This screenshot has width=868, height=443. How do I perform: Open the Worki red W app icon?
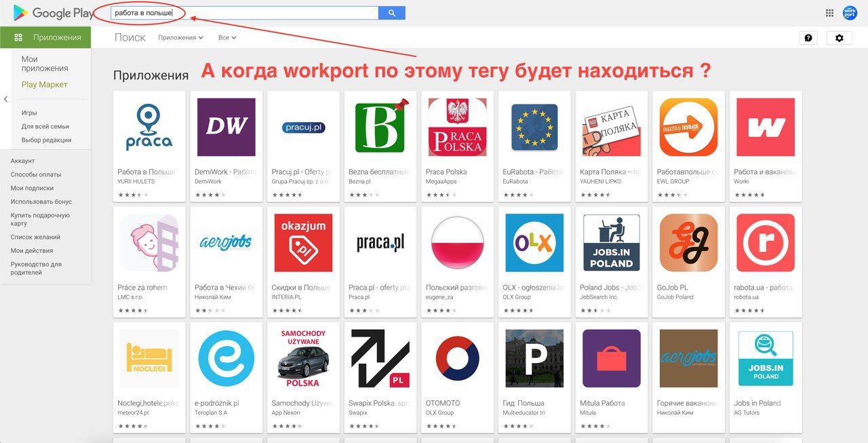coord(766,128)
